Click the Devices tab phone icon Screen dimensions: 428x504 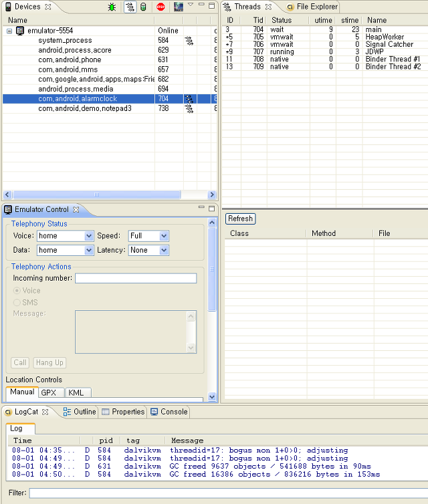(8, 7)
